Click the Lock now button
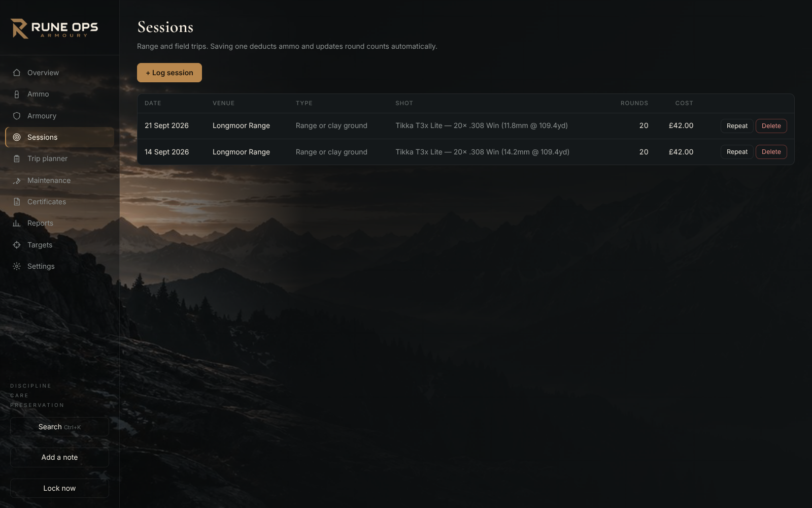 click(x=59, y=488)
